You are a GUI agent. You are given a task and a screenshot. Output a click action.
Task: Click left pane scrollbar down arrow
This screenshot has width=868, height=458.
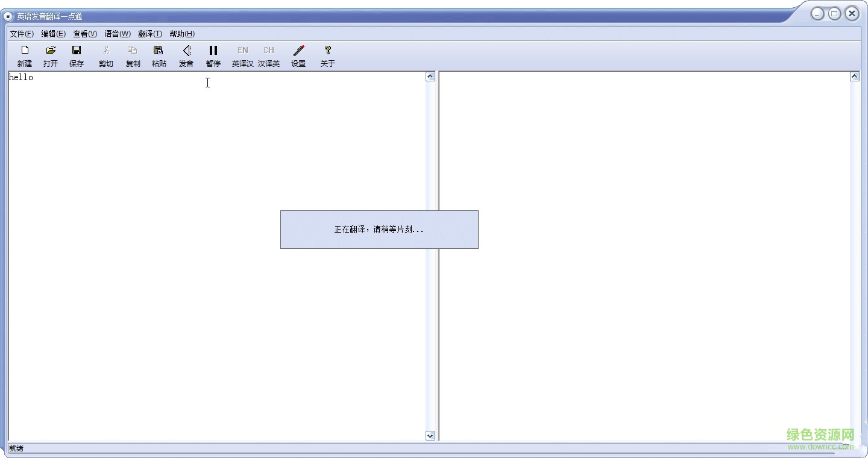[430, 436]
